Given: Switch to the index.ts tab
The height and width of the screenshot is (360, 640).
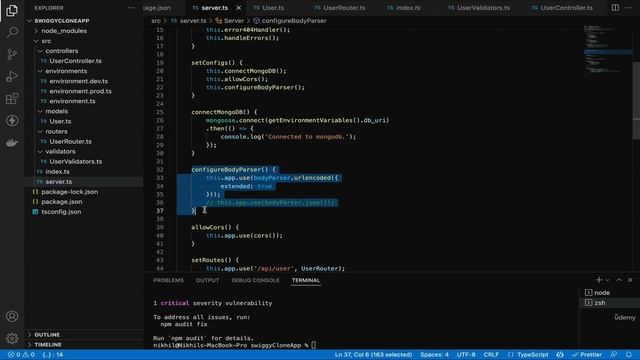Looking at the screenshot, I should pos(408,8).
